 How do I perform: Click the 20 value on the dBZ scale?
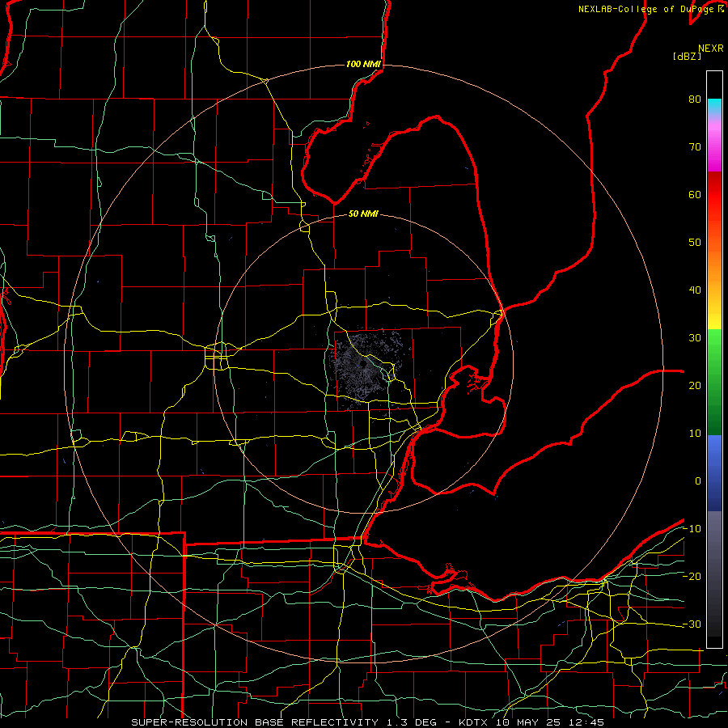695,385
